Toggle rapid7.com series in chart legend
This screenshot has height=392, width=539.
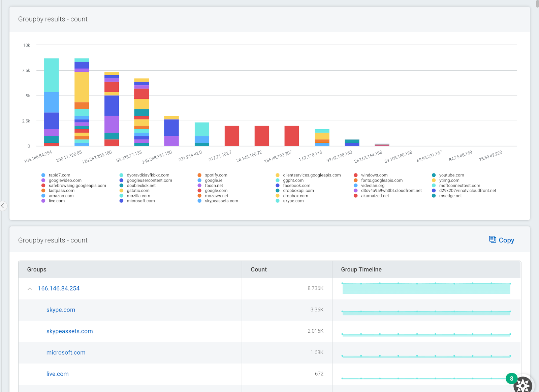pos(59,175)
